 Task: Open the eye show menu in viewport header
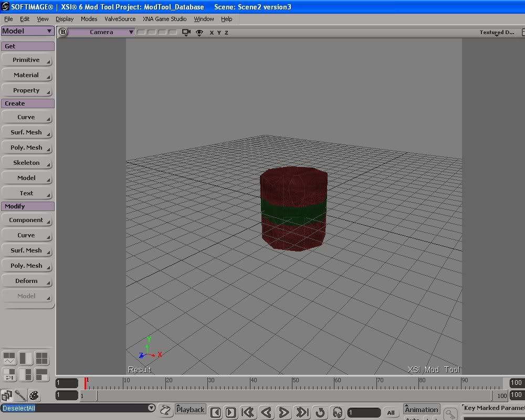coord(199,33)
